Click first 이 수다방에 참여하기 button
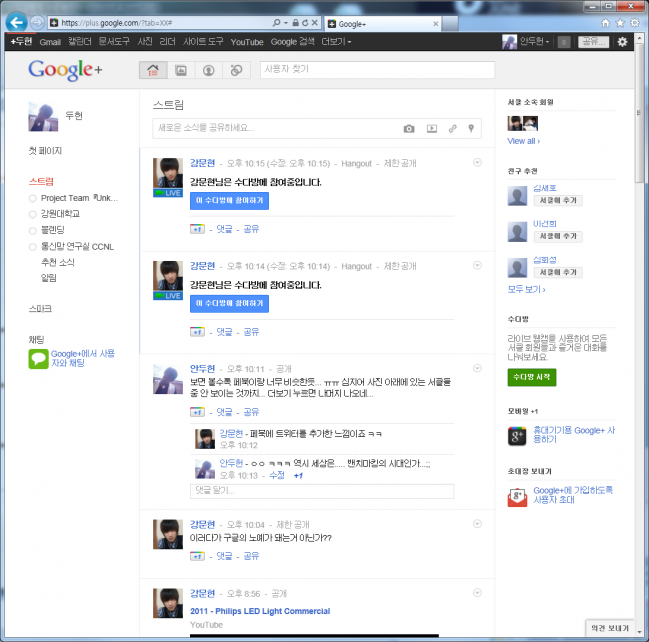The height and width of the screenshot is (642, 649). (229, 201)
